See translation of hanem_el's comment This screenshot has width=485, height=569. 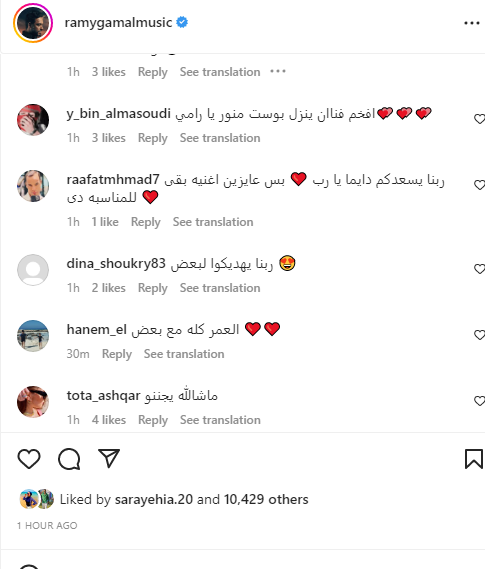coord(184,354)
